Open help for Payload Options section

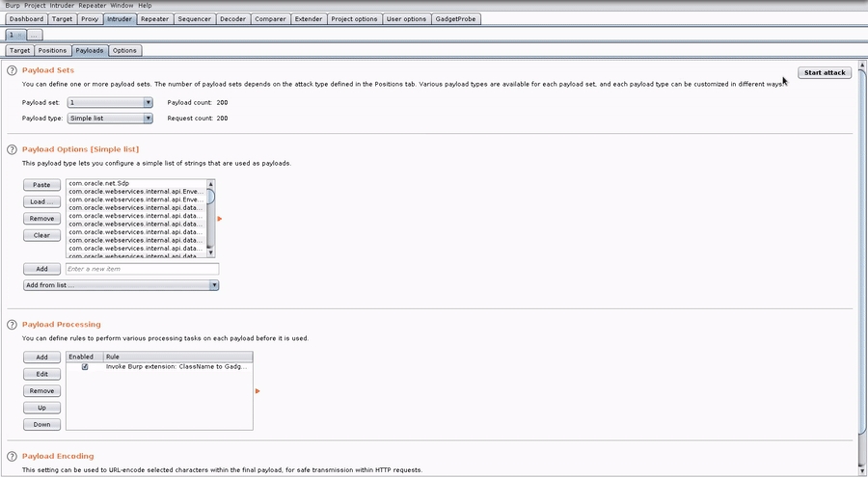(x=12, y=149)
